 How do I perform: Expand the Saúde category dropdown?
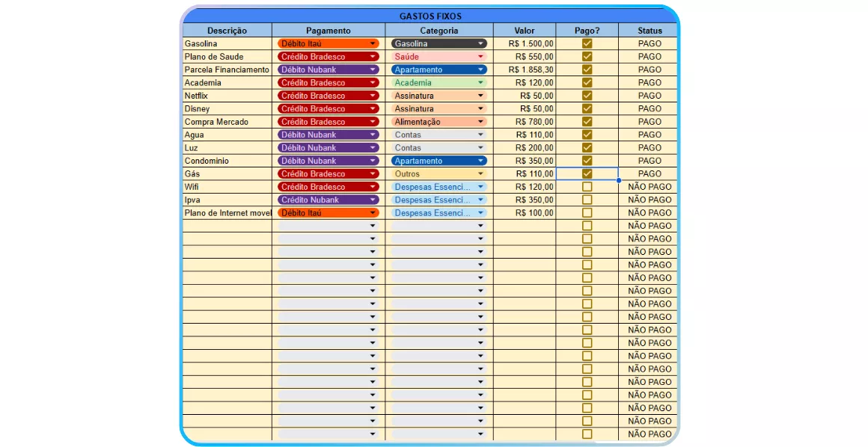[x=480, y=57]
